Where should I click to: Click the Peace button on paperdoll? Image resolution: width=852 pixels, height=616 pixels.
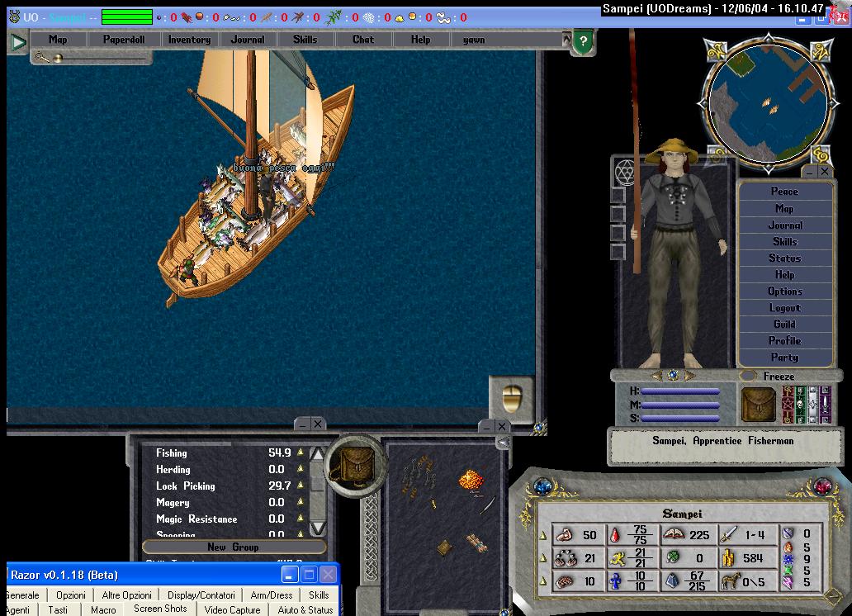coord(784,192)
